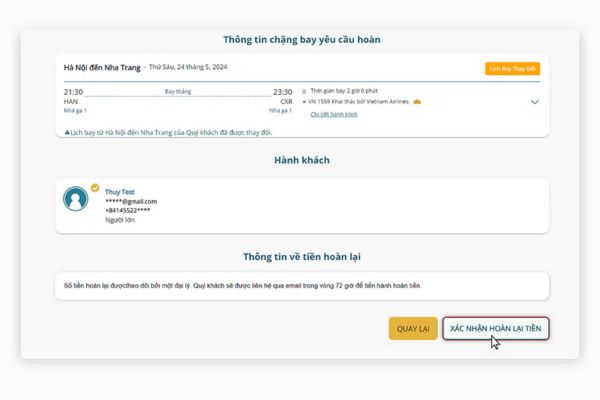Click the VN 1559 flight operator text

(x=359, y=101)
